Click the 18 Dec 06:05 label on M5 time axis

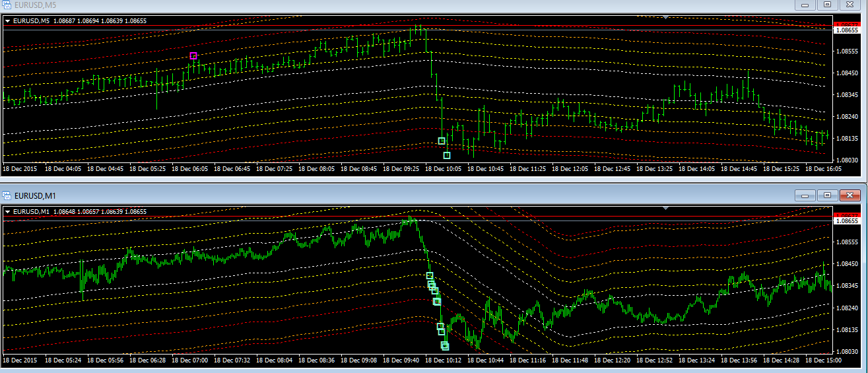tap(189, 169)
